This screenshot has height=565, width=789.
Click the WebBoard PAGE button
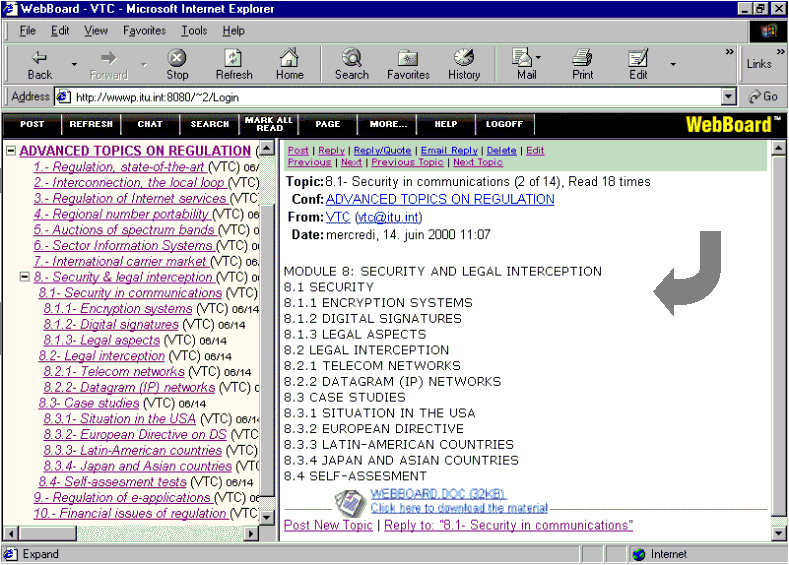click(x=328, y=124)
